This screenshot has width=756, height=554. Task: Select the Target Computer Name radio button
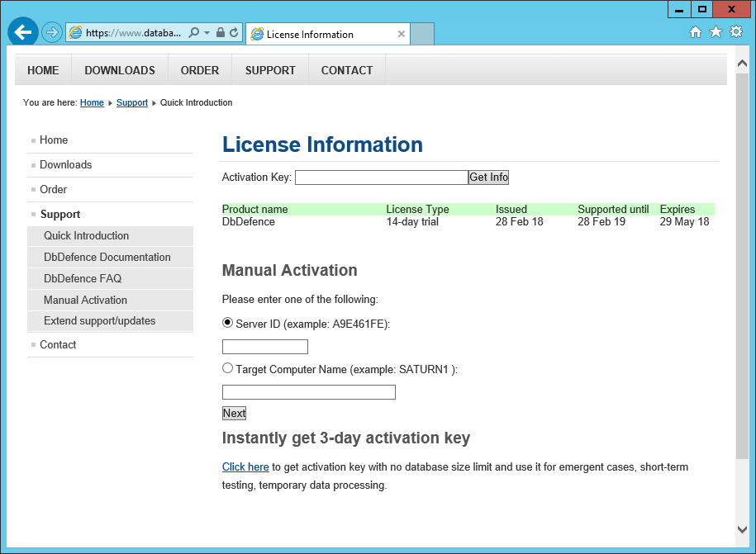point(228,368)
